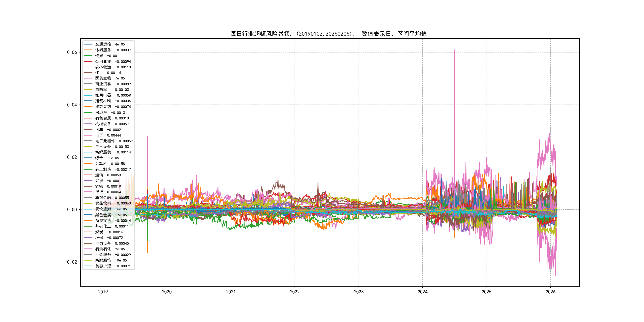Click the 2019 x-axis tick label
Viewport: 644px width, 322px height.
coord(103,292)
